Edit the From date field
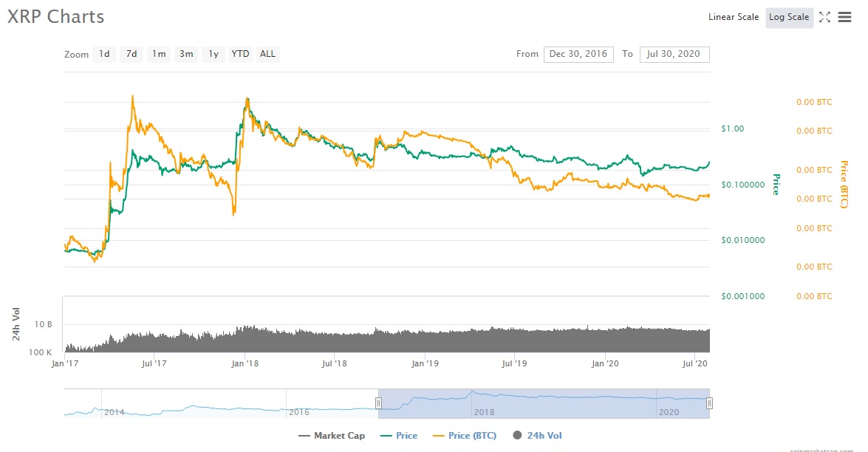 [x=578, y=54]
